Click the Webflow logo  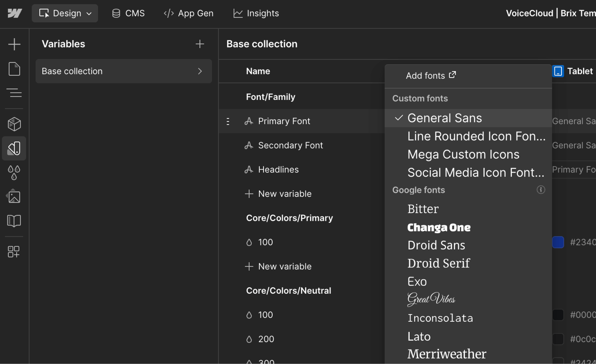(14, 13)
